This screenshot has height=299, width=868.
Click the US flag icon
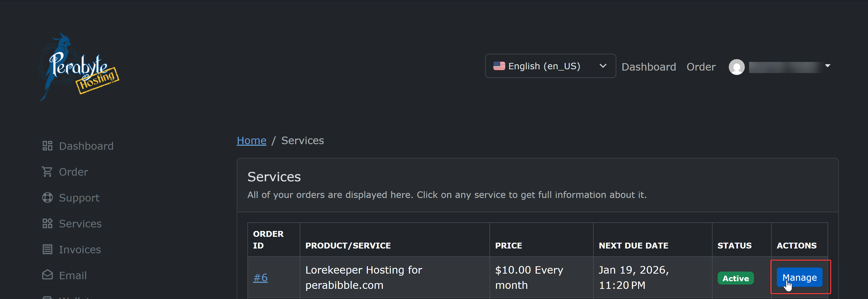pos(499,66)
